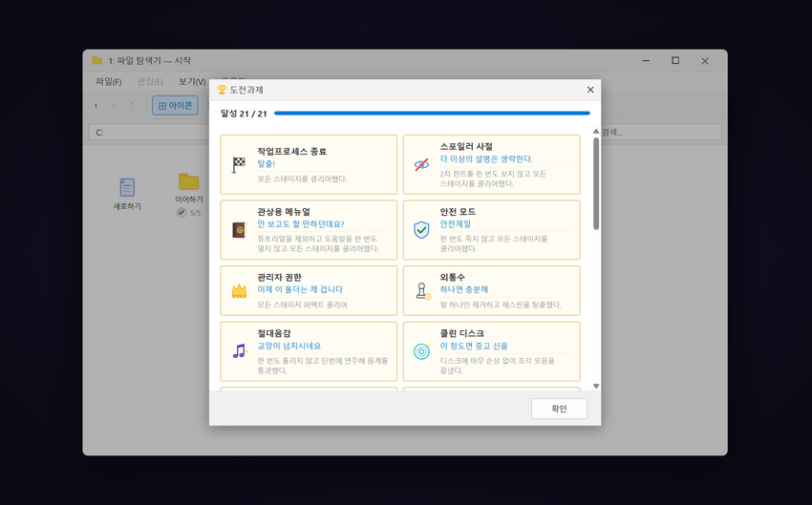Open the 보기(V) menu
This screenshot has width=812, height=505.
(x=192, y=82)
